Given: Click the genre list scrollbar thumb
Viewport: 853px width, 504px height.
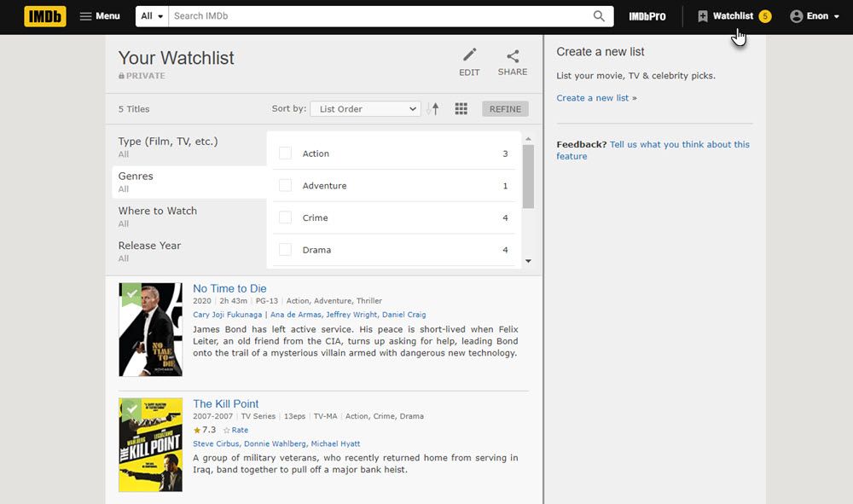Looking at the screenshot, I should 528,177.
